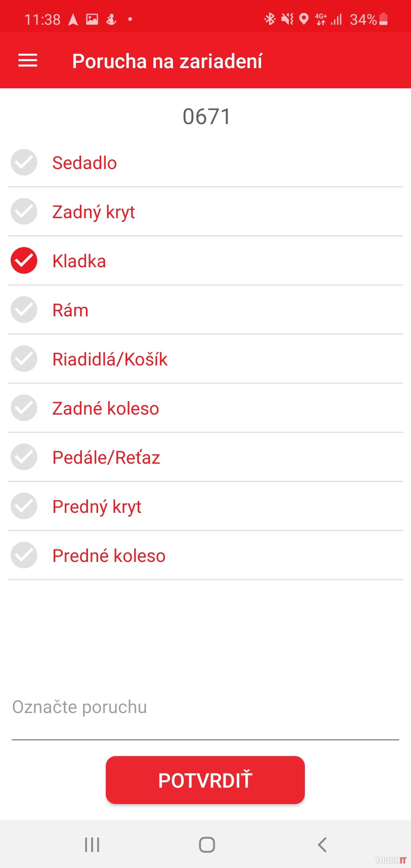Viewport: 411px width, 868px height.
Task: Open the hamburger navigation menu
Action: (28, 61)
